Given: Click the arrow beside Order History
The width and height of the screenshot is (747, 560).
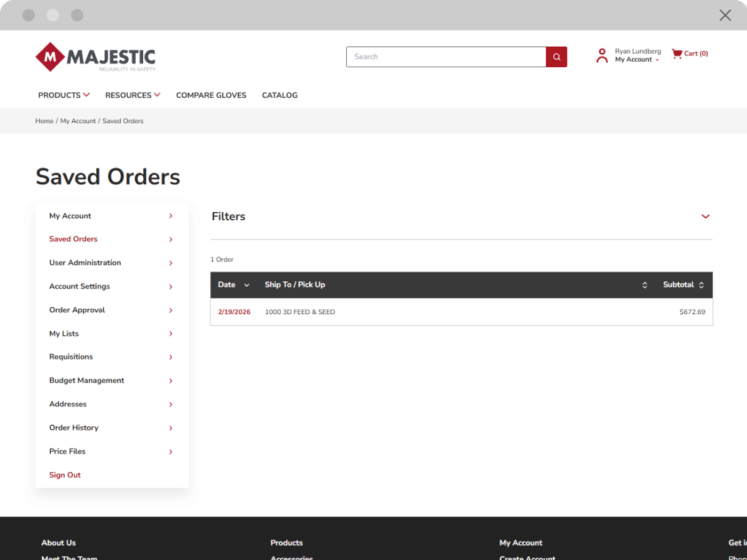Looking at the screenshot, I should (170, 428).
